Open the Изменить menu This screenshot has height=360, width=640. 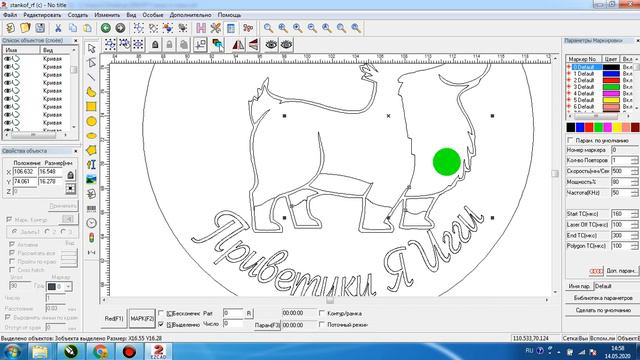click(x=107, y=15)
